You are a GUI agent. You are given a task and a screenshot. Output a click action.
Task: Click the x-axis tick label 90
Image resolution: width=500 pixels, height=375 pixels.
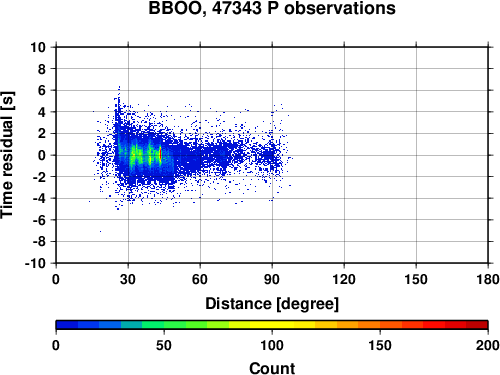[x=272, y=279]
